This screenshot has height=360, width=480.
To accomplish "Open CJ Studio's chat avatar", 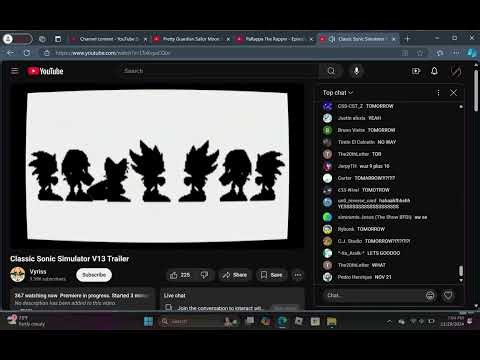I will point(327,241).
